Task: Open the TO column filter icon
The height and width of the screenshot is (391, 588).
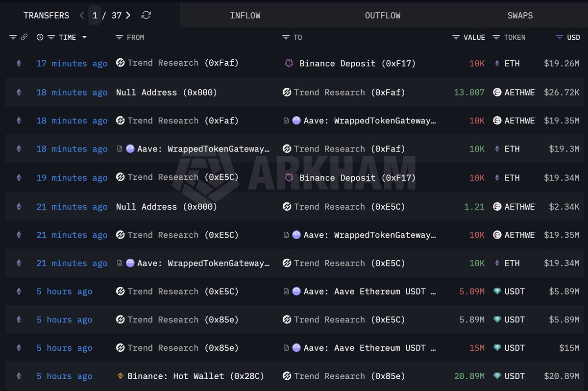Action: click(x=286, y=37)
